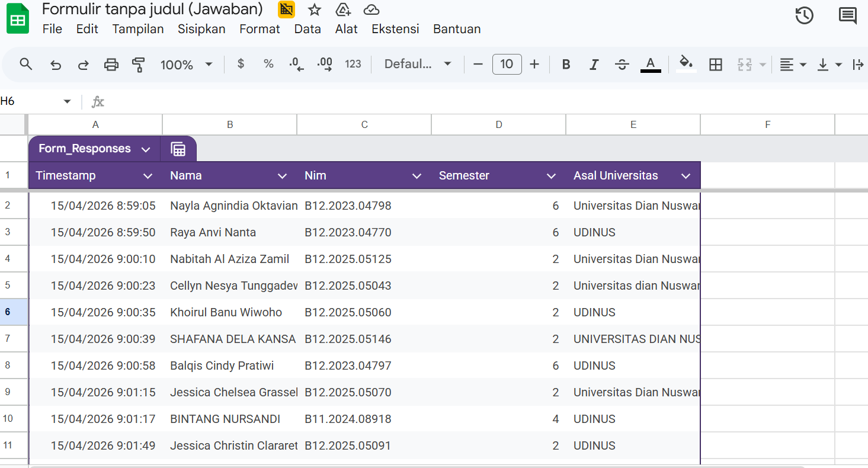Select the paint format roller icon

tap(139, 65)
